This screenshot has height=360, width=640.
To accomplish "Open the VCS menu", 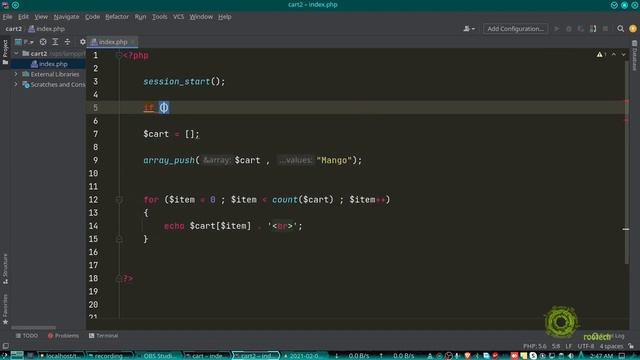I will 178,17.
